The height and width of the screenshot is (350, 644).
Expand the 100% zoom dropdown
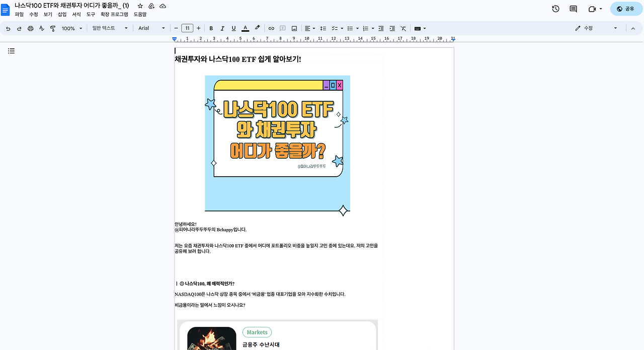pyautogui.click(x=70, y=28)
